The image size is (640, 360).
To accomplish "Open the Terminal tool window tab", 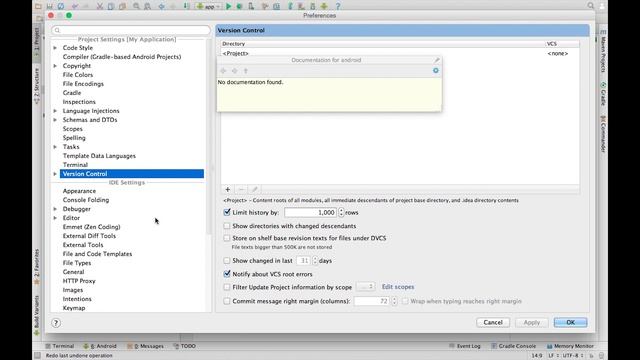I will (60, 346).
